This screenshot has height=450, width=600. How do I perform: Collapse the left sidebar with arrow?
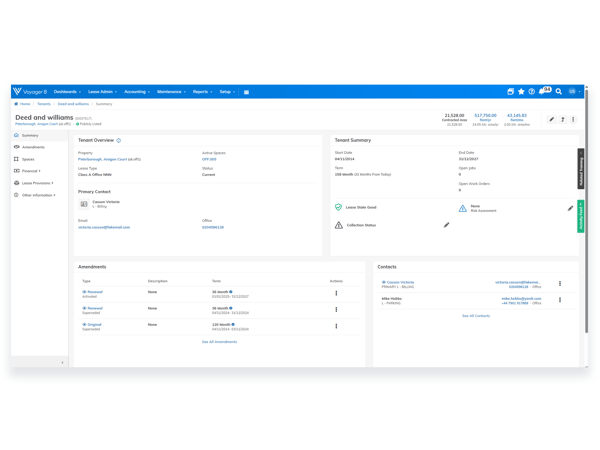62,362
